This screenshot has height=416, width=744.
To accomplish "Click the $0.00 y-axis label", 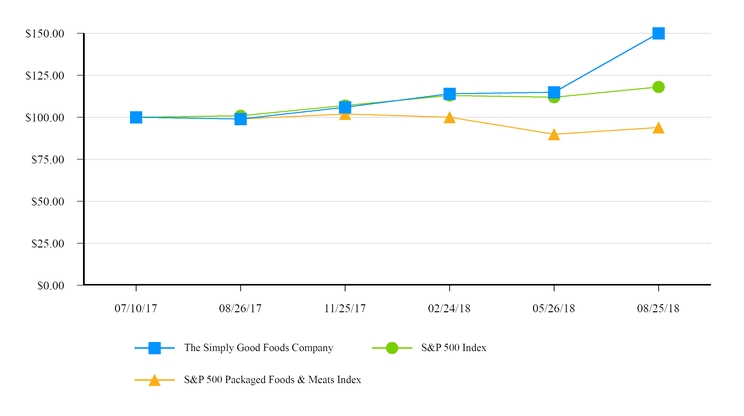I will (48, 285).
